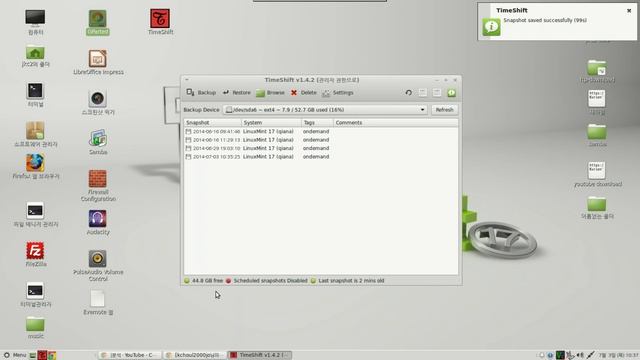Open the Backup Device dropdown

point(325,109)
